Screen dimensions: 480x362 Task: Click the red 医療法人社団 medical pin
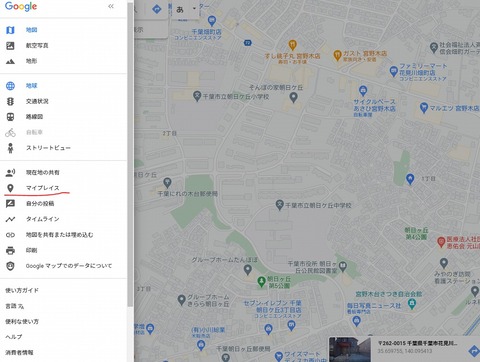441,242
